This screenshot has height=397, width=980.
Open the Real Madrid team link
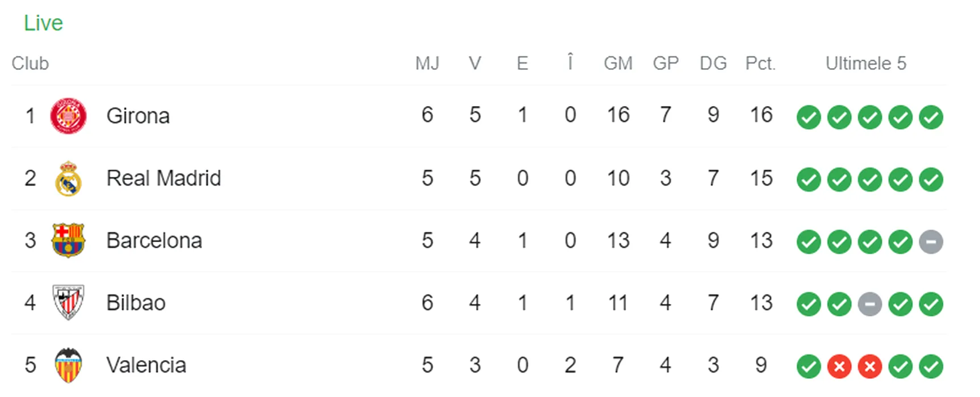(x=163, y=179)
